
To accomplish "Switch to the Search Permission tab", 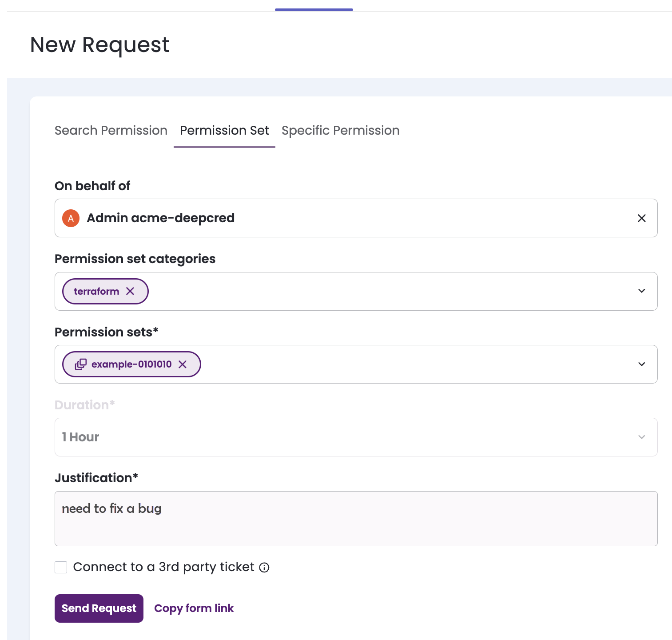I will 111,130.
